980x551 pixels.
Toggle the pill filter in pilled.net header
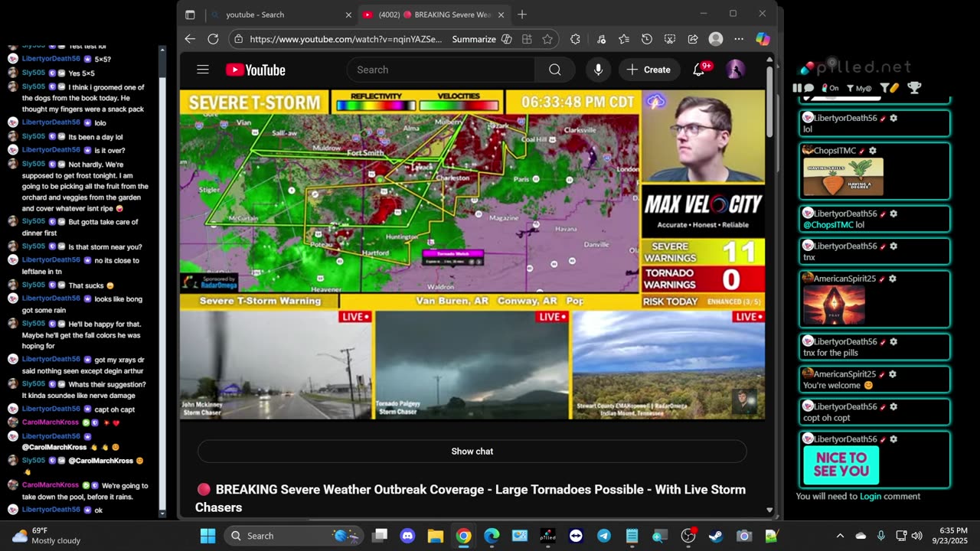coord(890,88)
